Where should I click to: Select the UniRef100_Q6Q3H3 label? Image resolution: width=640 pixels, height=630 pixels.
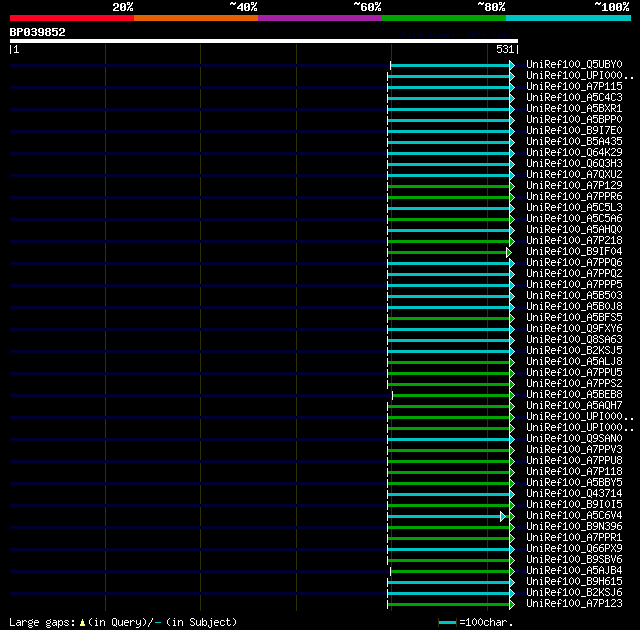click(574, 164)
